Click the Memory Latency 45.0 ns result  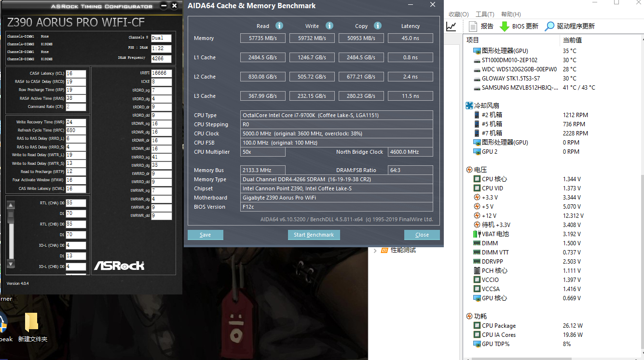coord(411,38)
